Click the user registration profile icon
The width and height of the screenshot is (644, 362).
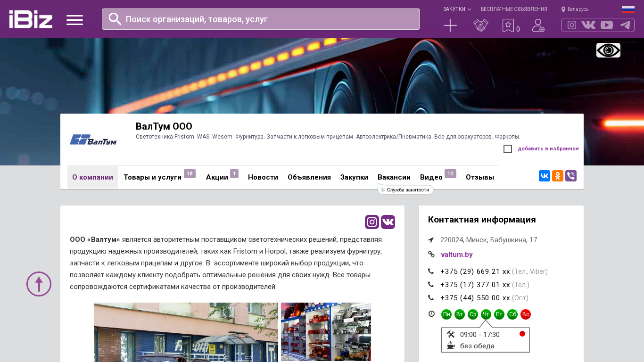coord(538,25)
